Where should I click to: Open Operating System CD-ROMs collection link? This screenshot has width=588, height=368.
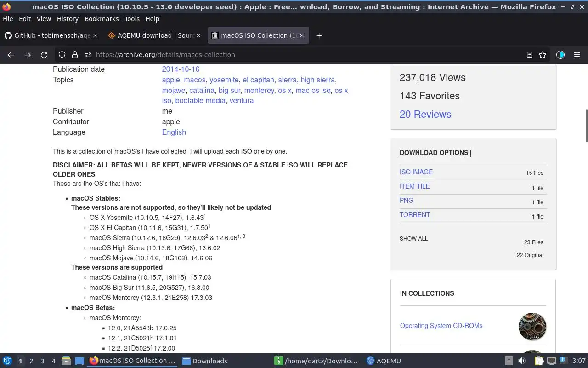click(x=441, y=326)
